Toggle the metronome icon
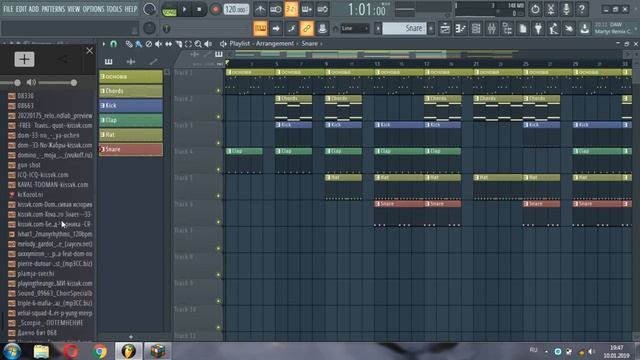This screenshot has height=360, width=640. (260, 9)
